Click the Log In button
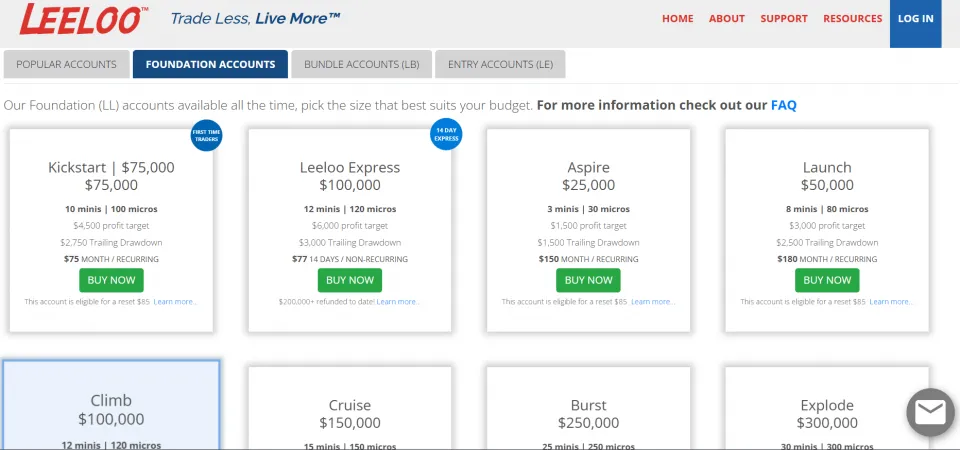This screenshot has width=960, height=450. click(x=915, y=18)
